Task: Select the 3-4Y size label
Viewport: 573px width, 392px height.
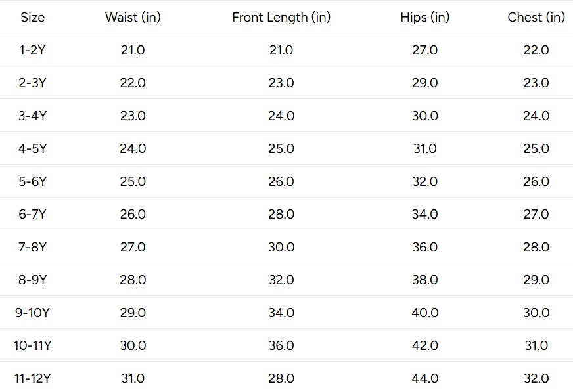Action: click(32, 116)
